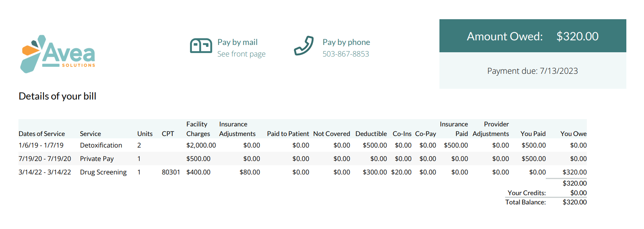Screen dimensions: 644x229
Task: Click the Details of your bill heading
Action: tap(58, 96)
